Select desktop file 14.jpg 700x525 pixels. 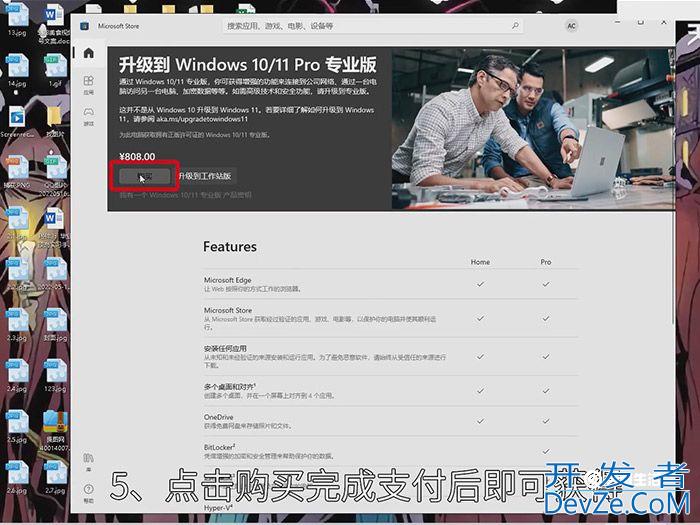point(17,70)
